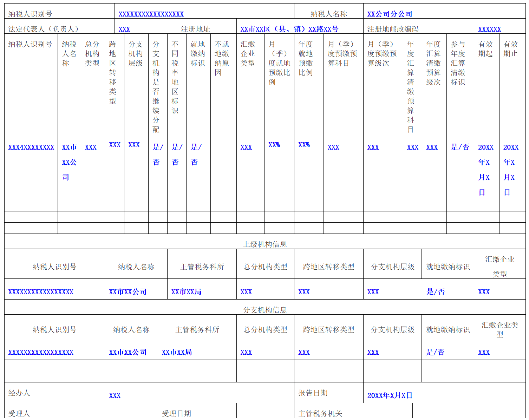Click the 上级机构信息 section title
Viewport: 529px width, 420px height.
265,244
